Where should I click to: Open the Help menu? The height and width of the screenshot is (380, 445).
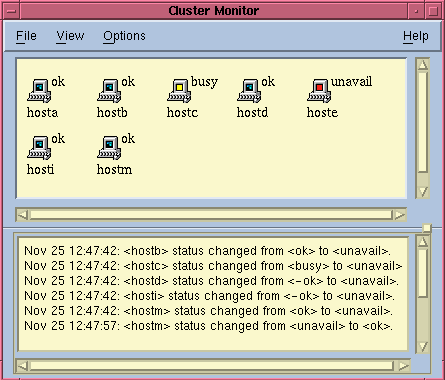tap(416, 36)
